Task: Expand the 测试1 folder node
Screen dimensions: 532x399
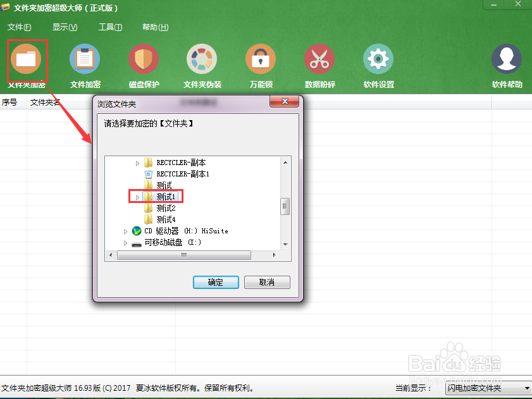Action: (x=137, y=197)
